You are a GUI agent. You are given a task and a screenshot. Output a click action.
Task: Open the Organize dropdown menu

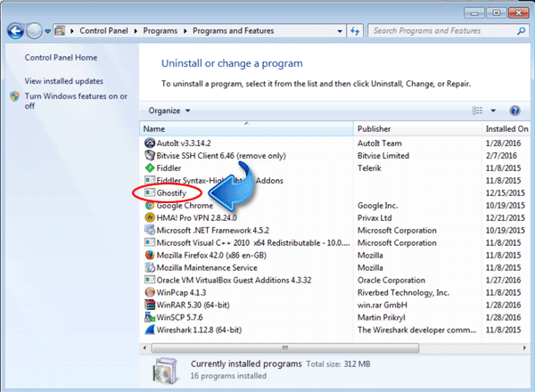pyautogui.click(x=169, y=110)
